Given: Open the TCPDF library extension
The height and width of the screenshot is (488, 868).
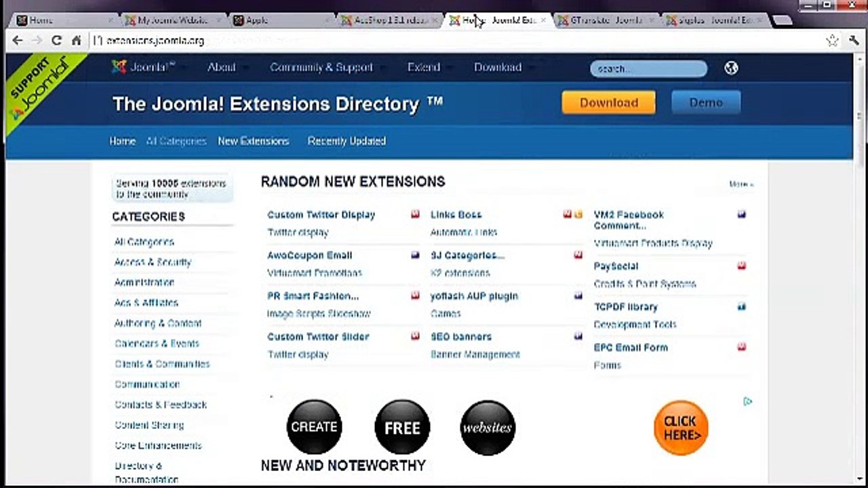Looking at the screenshot, I should coord(625,306).
